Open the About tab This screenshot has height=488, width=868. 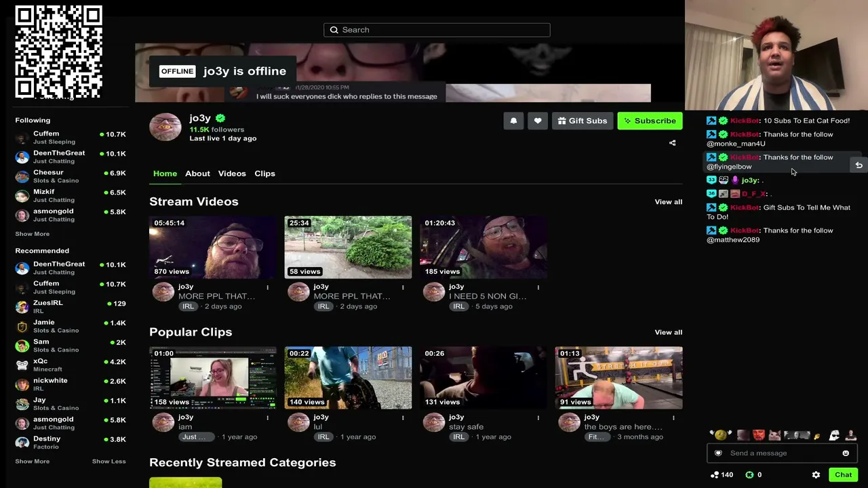(197, 174)
